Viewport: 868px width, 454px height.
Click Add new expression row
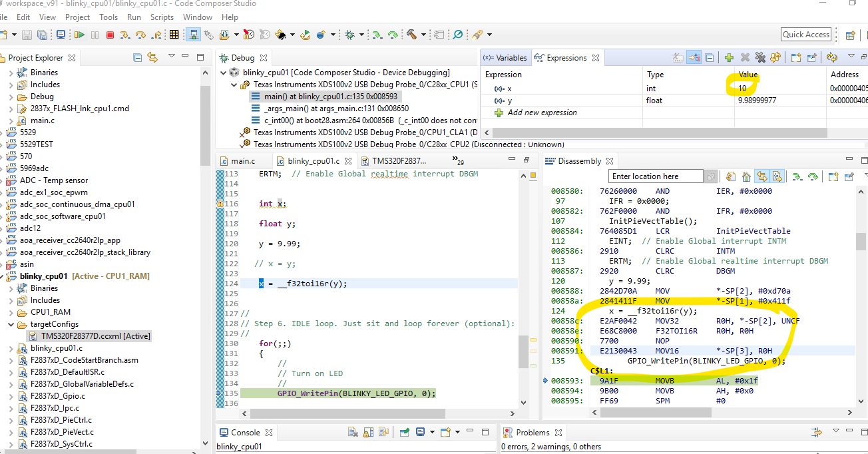542,113
